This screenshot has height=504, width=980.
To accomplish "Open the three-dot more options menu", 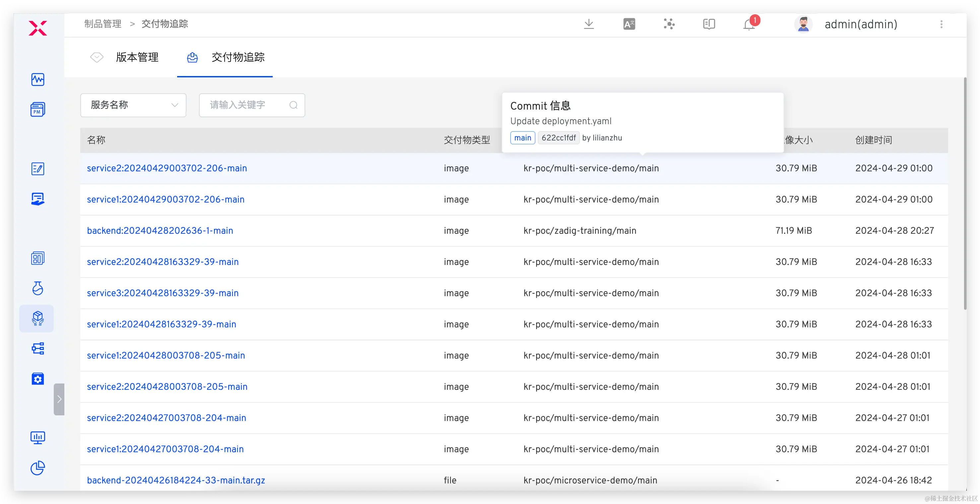I will point(941,24).
